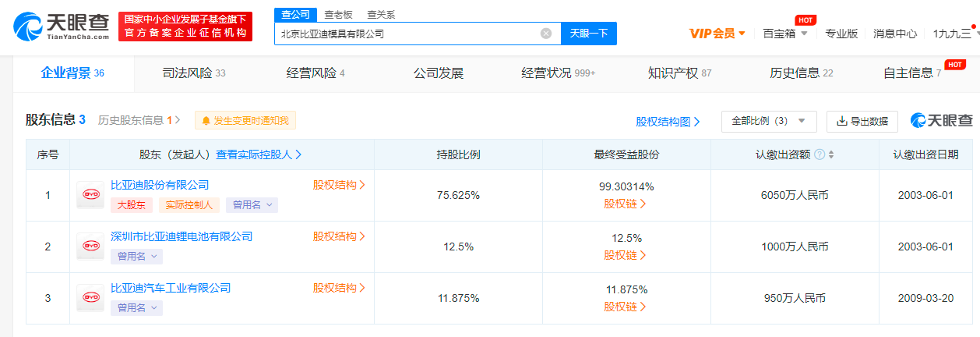The height and width of the screenshot is (337, 980).
Task: Select the 75.625% shareholding cell
Action: pyautogui.click(x=458, y=195)
